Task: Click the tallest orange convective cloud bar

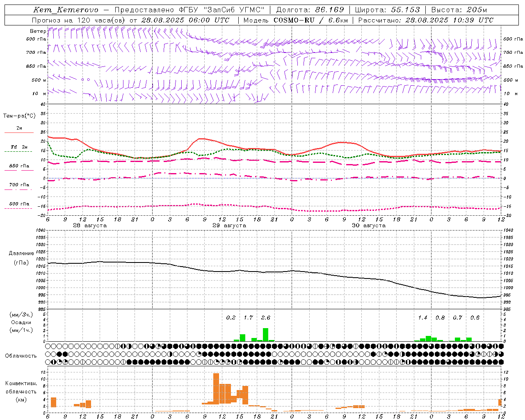Action: [216, 388]
